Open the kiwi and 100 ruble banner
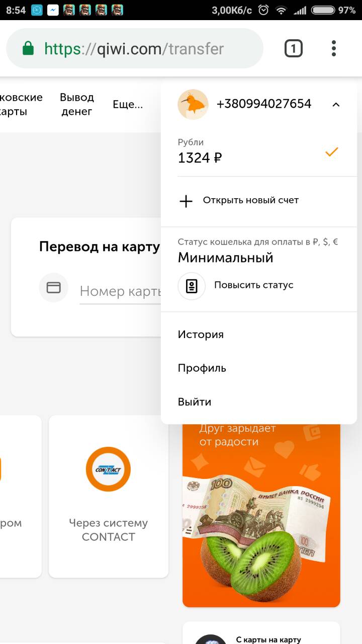Image resolution: width=362 pixels, height=644 pixels. pos(261,513)
